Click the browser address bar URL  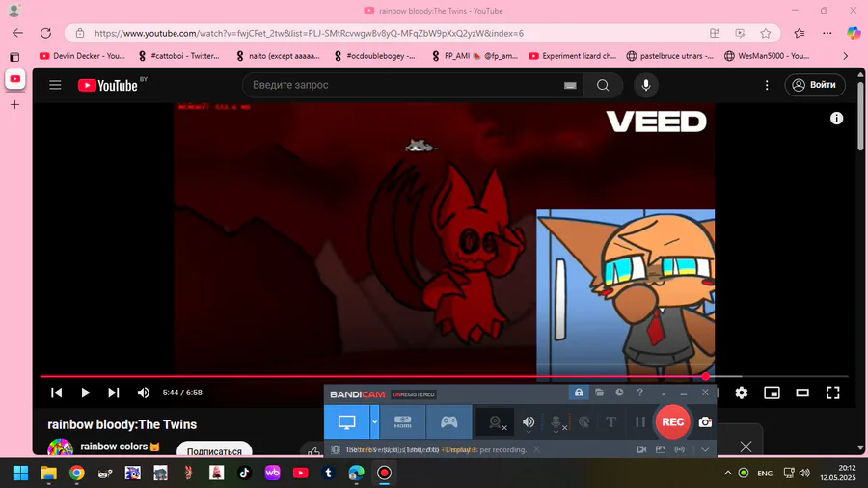coord(309,33)
